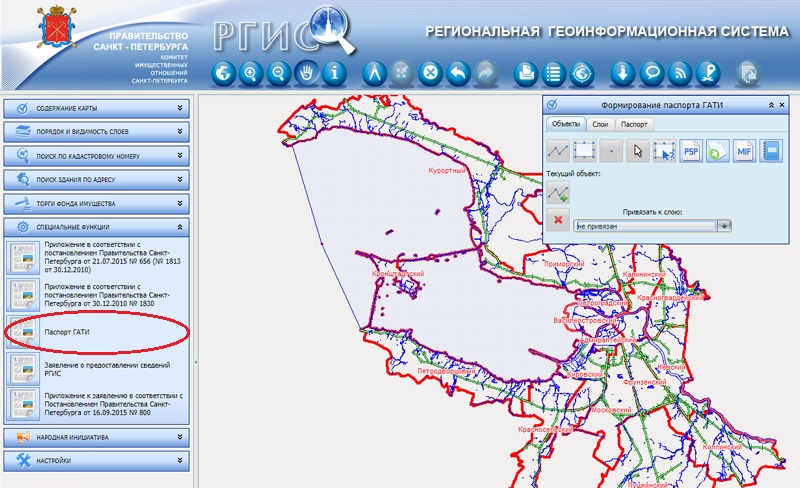The height and width of the screenshot is (488, 800).
Task: Show the full map extent with globe icon
Action: [x=223, y=74]
